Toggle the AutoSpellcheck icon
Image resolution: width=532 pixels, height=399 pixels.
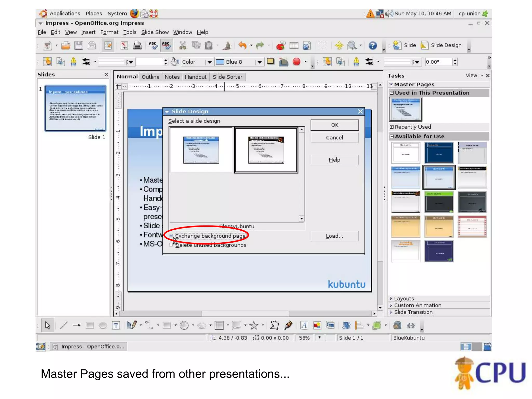pos(167,45)
